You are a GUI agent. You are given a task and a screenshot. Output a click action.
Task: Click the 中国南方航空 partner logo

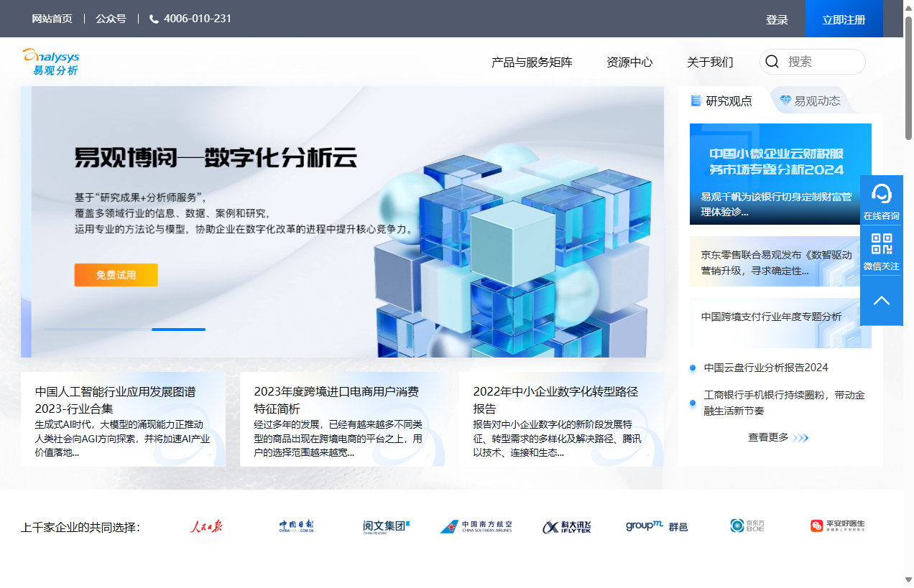tap(476, 526)
